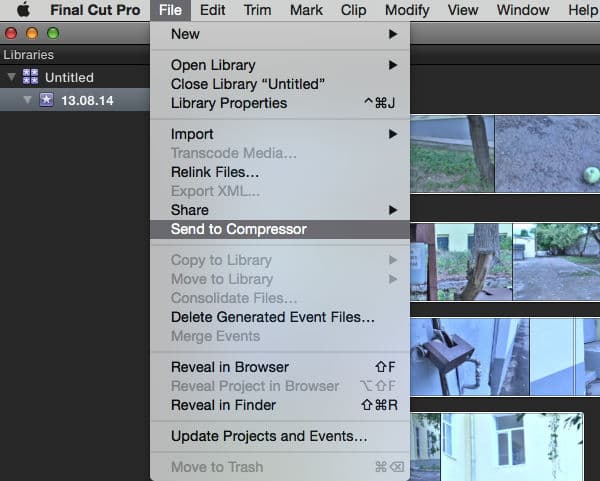Open the Modify menu
The height and width of the screenshot is (481, 600).
pyautogui.click(x=407, y=10)
